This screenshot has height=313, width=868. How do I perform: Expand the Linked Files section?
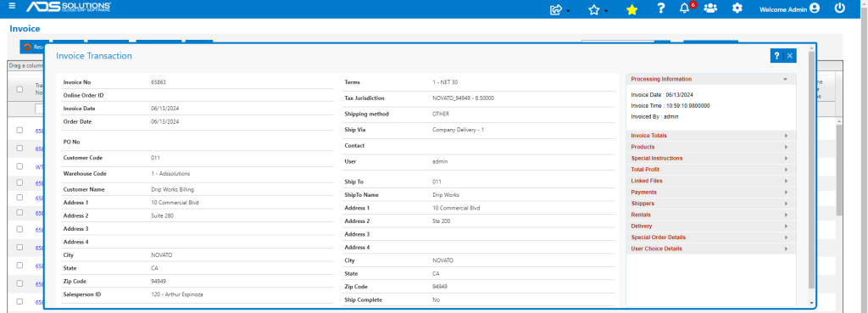711,181
